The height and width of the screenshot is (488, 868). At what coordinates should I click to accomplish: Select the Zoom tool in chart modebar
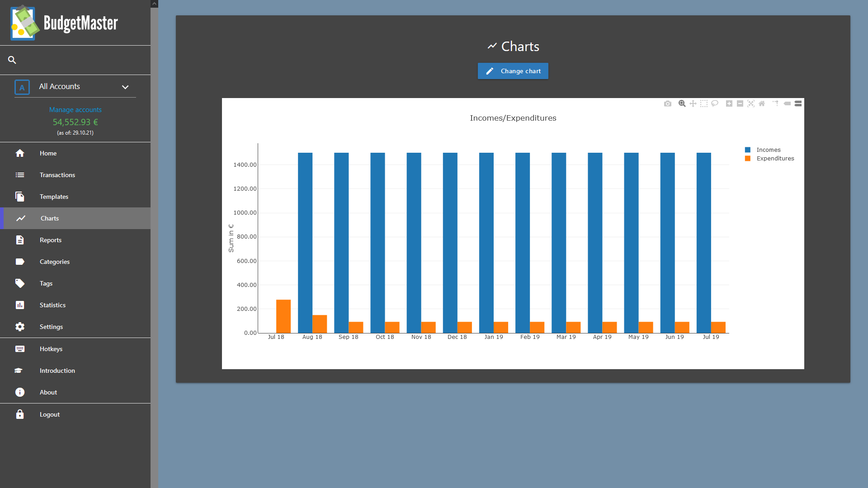pyautogui.click(x=682, y=103)
